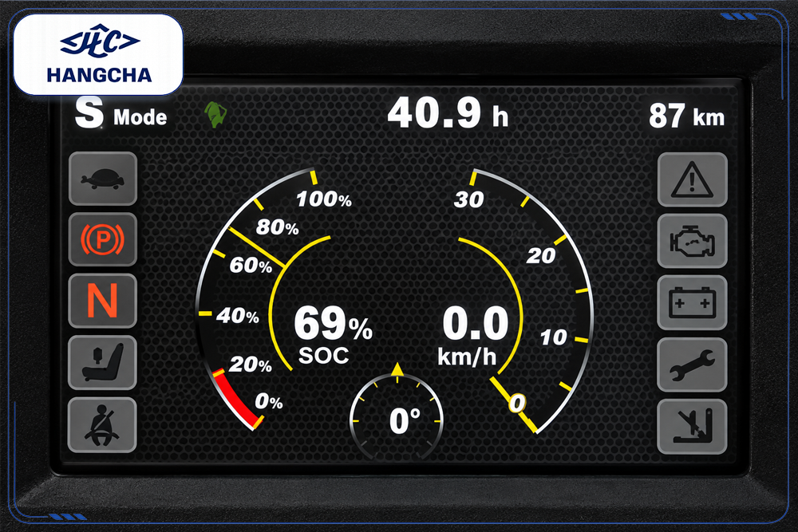This screenshot has height=532, width=798.
Task: Tap the 100% mark on SOC gauge
Action: pyautogui.click(x=324, y=199)
